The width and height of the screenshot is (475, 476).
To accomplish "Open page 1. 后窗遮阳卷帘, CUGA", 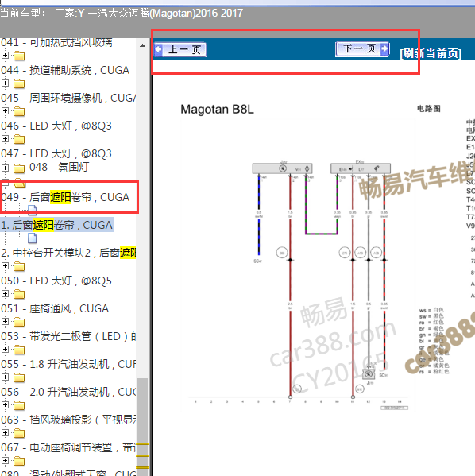I will [x=57, y=225].
